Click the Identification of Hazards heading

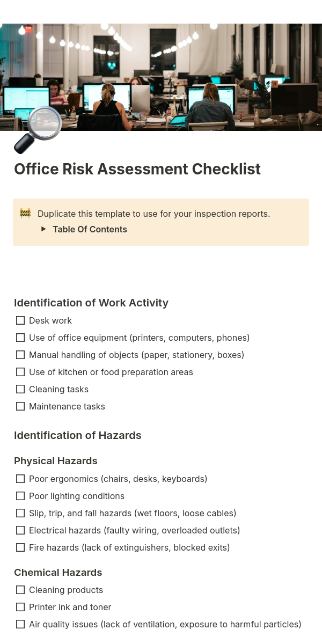[x=78, y=435]
